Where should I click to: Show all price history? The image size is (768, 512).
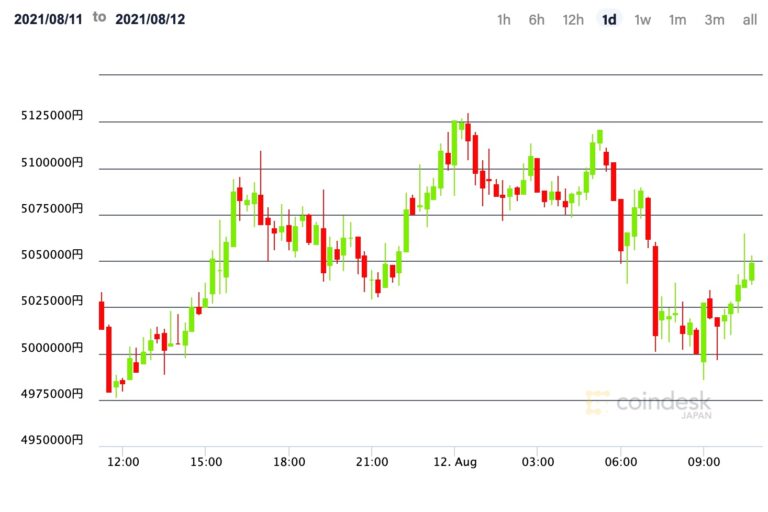tap(750, 20)
